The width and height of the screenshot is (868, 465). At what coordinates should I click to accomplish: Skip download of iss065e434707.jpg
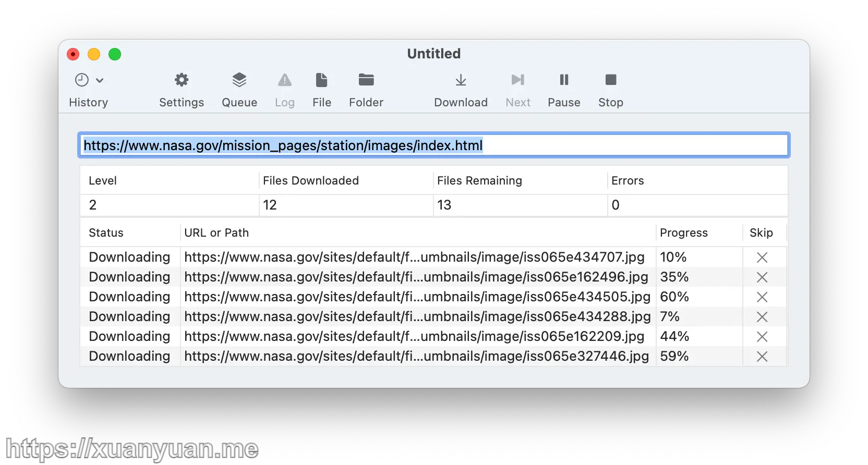(762, 258)
